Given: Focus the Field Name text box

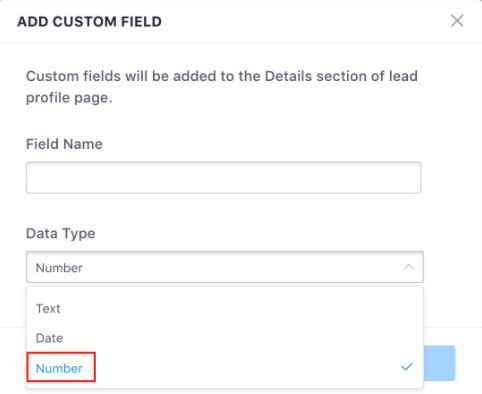Looking at the screenshot, I should point(224,178).
